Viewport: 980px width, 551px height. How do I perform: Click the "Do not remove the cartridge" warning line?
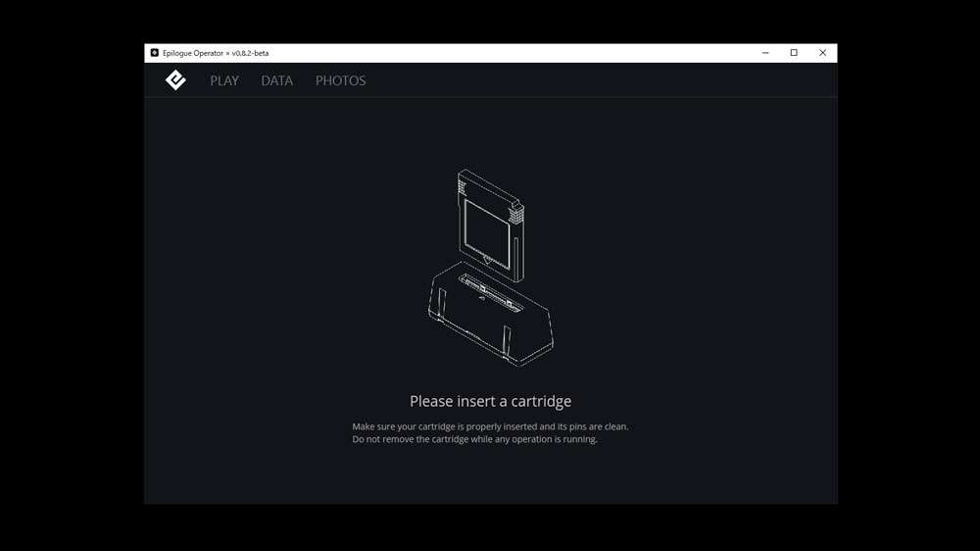coord(474,439)
